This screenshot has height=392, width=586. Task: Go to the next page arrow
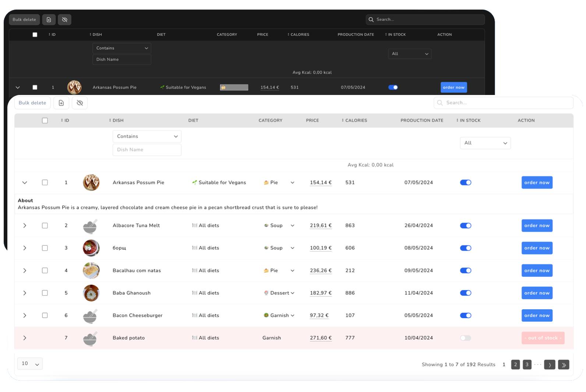click(549, 365)
